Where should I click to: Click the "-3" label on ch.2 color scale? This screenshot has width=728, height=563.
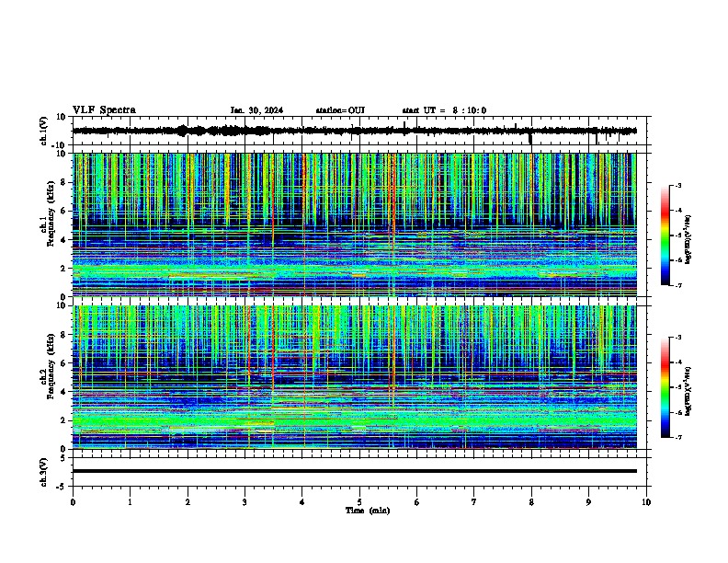[677, 338]
